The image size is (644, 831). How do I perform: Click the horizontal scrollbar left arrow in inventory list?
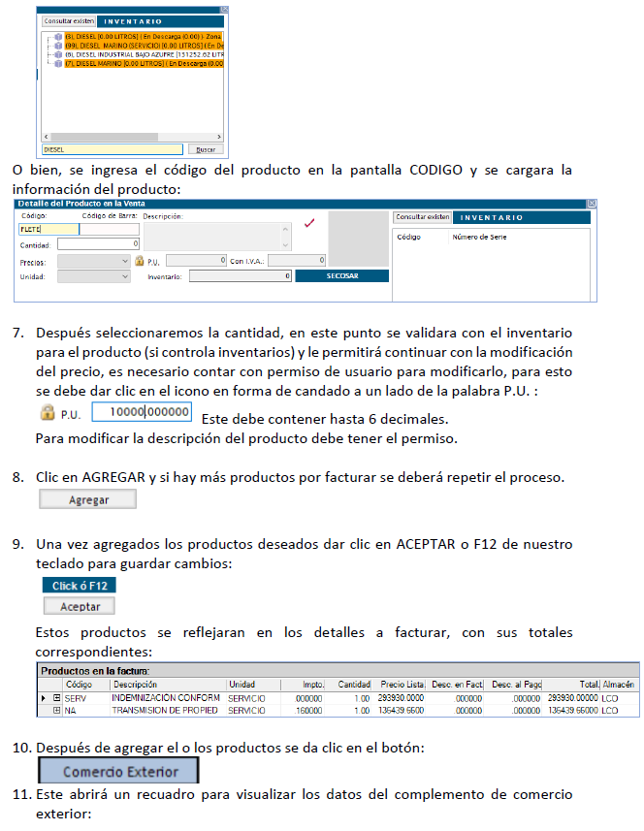[47, 137]
